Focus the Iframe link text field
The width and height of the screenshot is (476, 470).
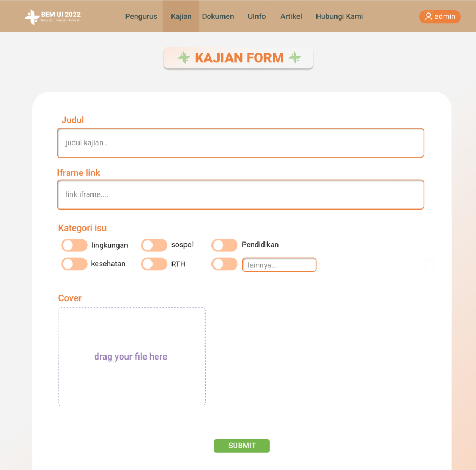[x=240, y=194]
